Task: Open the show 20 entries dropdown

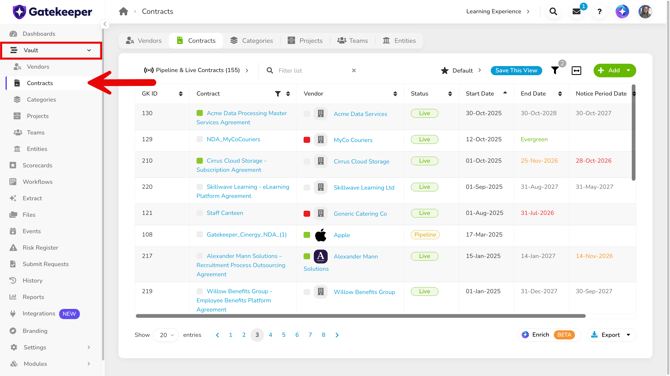Action: pos(166,335)
